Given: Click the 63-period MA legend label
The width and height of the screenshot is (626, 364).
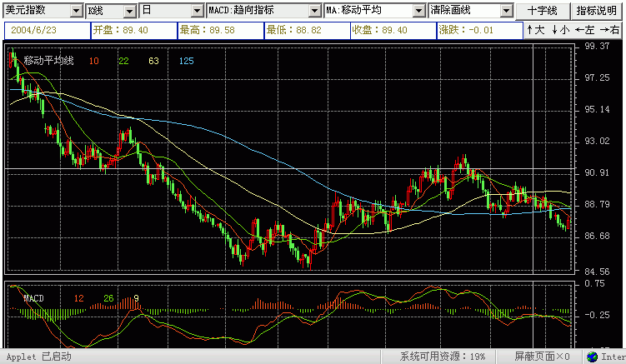Looking at the screenshot, I should pos(153,61).
